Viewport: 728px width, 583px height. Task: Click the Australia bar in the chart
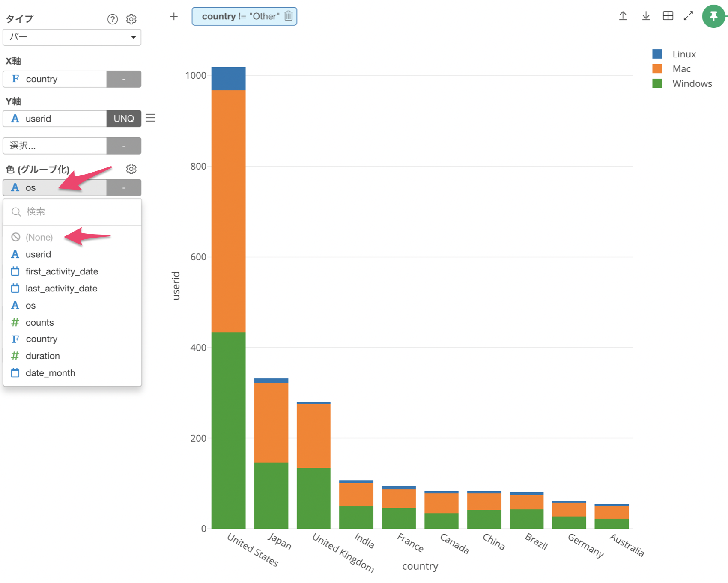pyautogui.click(x=612, y=517)
